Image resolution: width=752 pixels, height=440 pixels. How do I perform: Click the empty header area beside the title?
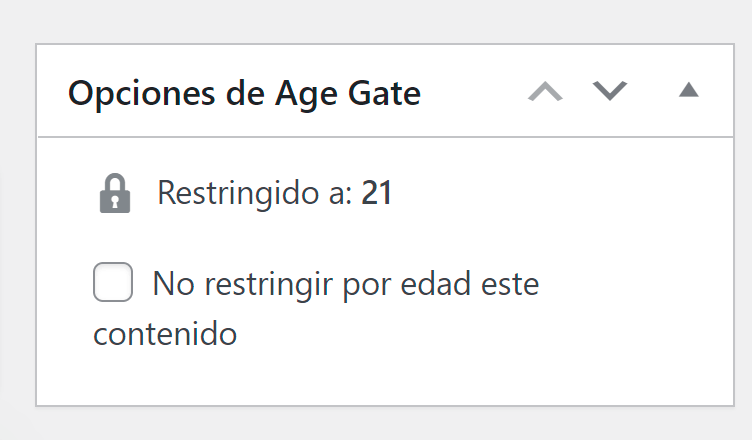click(x=472, y=91)
